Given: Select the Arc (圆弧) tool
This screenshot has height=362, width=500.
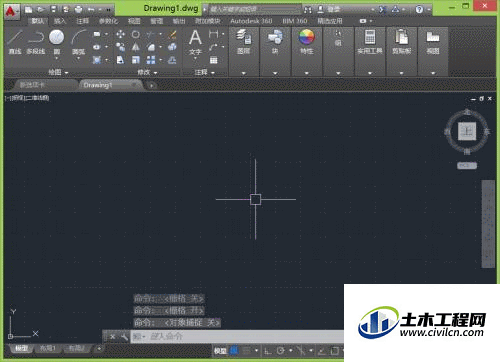Looking at the screenshot, I should (x=79, y=42).
